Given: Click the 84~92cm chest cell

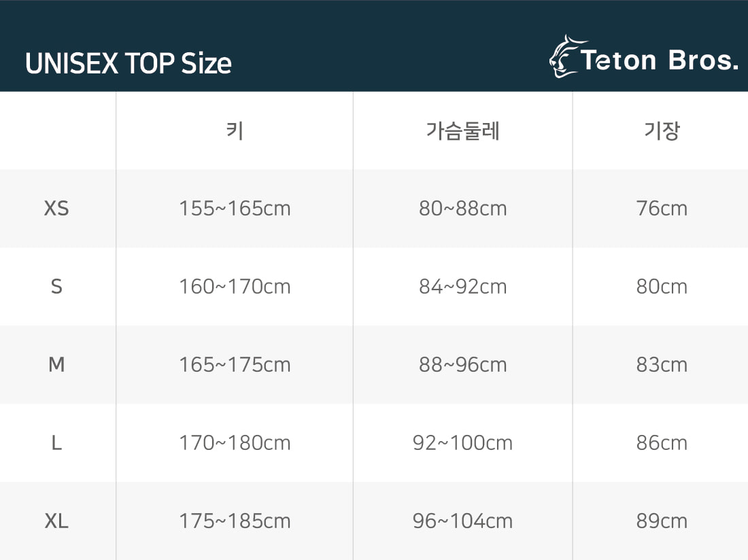Looking at the screenshot, I should tap(462, 287).
